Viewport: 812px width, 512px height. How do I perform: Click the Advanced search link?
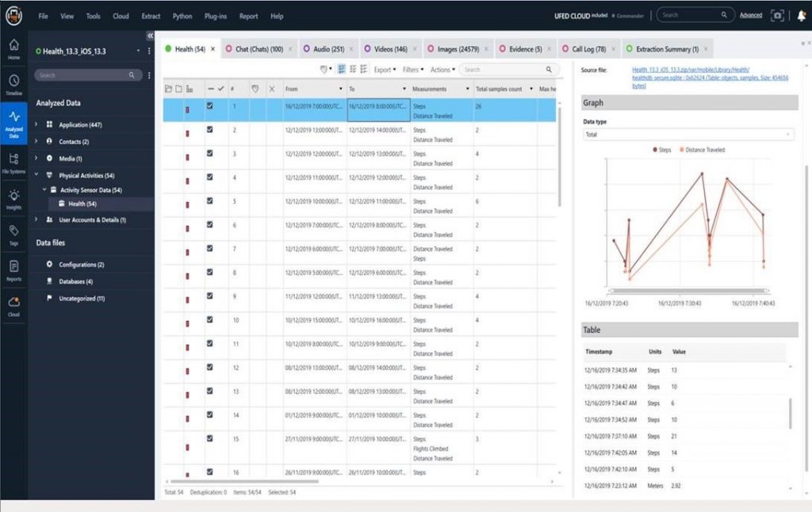[750, 16]
